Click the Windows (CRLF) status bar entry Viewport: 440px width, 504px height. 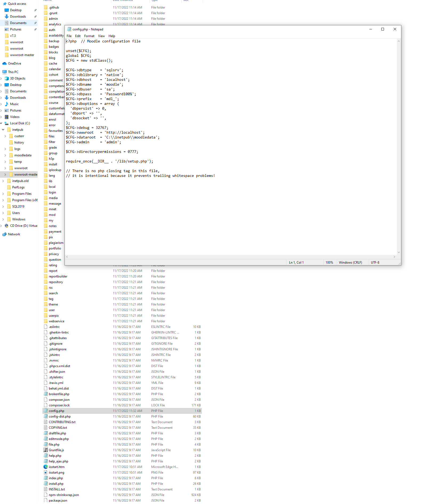click(350, 263)
